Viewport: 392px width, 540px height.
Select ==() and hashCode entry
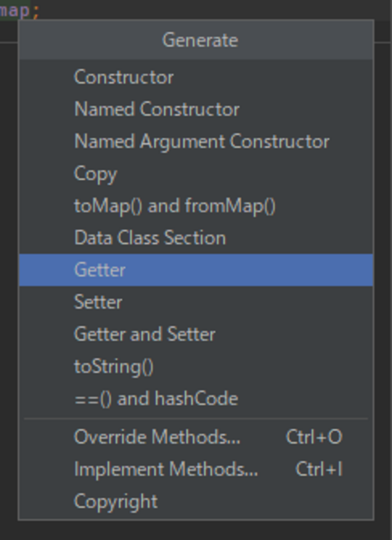coord(196,399)
